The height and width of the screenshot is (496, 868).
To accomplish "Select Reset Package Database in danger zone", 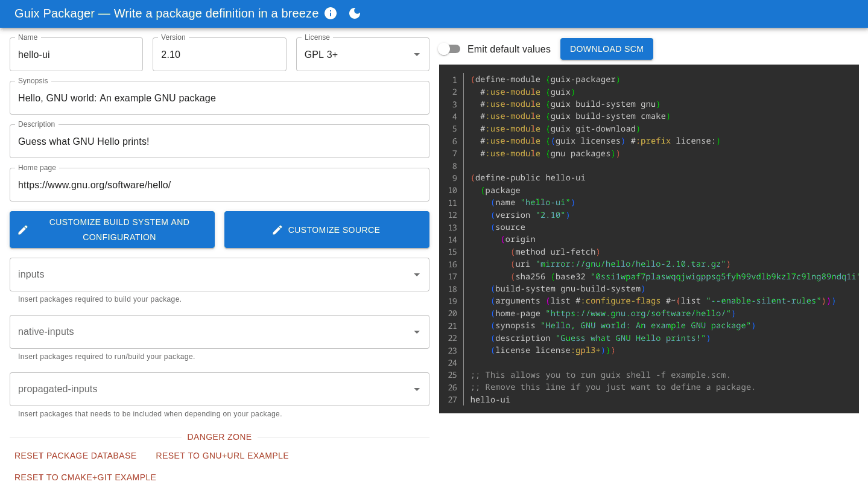I will coord(75,456).
